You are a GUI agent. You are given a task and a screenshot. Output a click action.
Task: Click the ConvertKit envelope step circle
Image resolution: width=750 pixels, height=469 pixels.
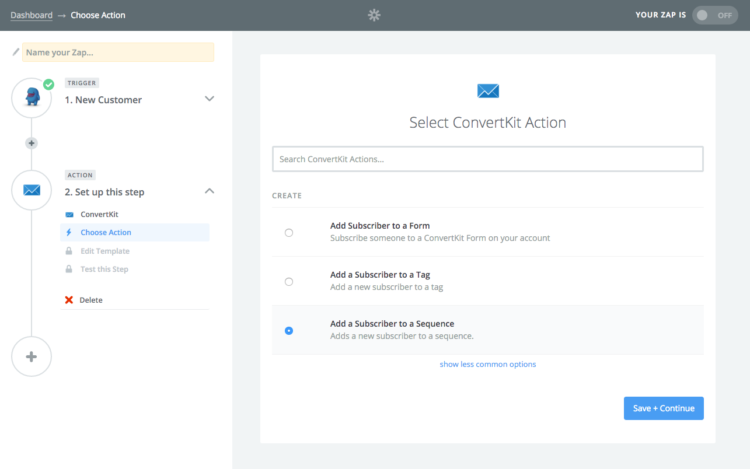(32, 190)
